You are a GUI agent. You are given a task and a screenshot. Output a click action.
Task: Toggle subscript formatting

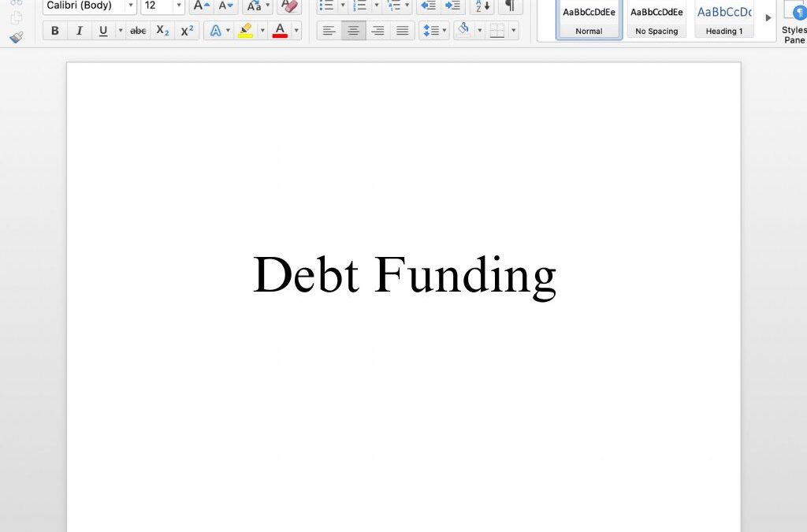[x=162, y=31]
